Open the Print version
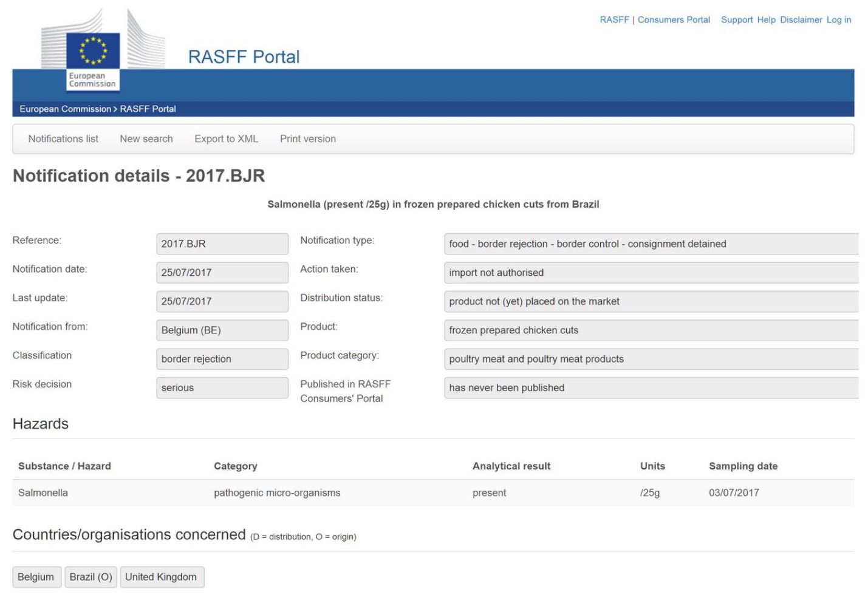The width and height of the screenshot is (868, 597). 308,138
